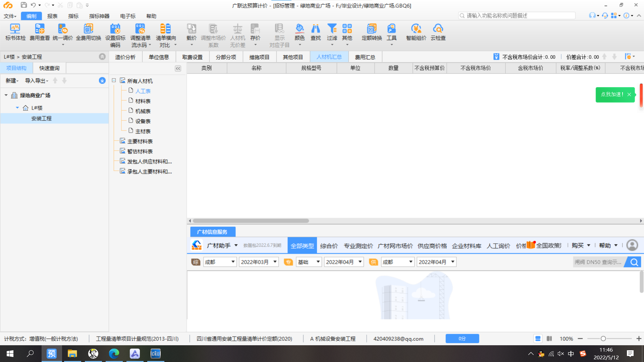The height and width of the screenshot is (362, 644).
Task: Open the 广材助手 dropdown arrow
Action: point(236,245)
